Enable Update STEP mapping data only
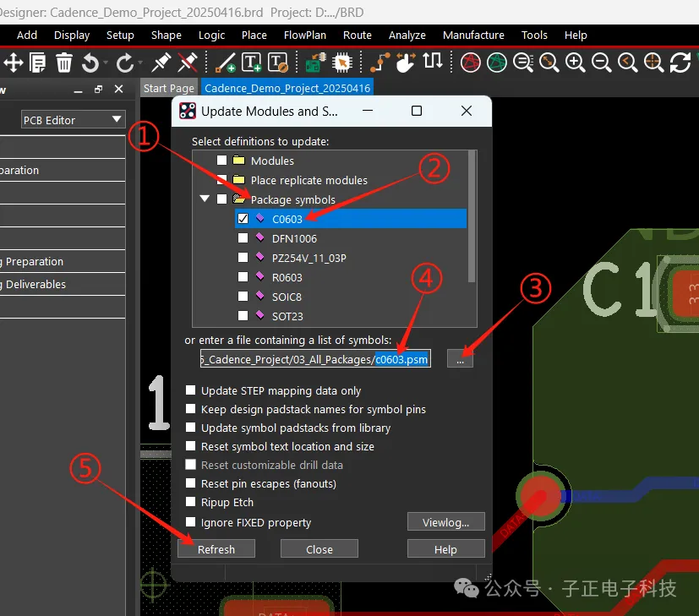The width and height of the screenshot is (699, 616). point(190,390)
